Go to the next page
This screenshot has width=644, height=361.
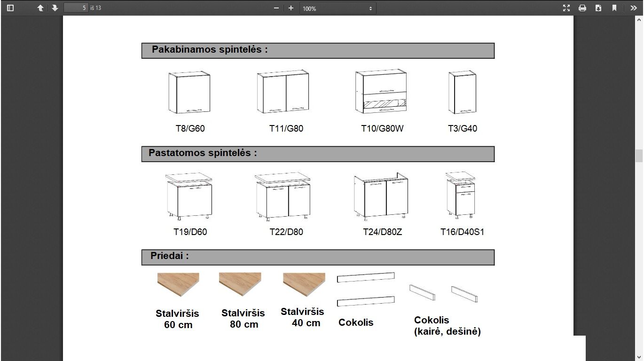[55, 8]
